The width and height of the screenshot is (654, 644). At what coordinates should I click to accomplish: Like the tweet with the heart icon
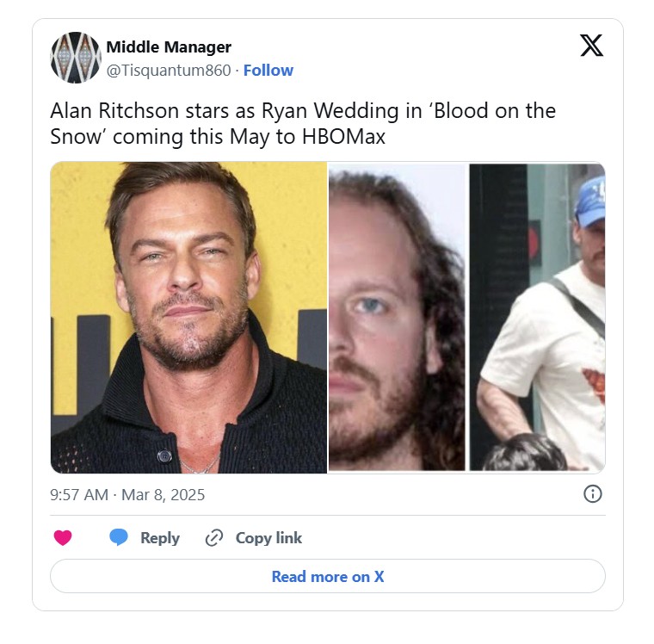[63, 538]
